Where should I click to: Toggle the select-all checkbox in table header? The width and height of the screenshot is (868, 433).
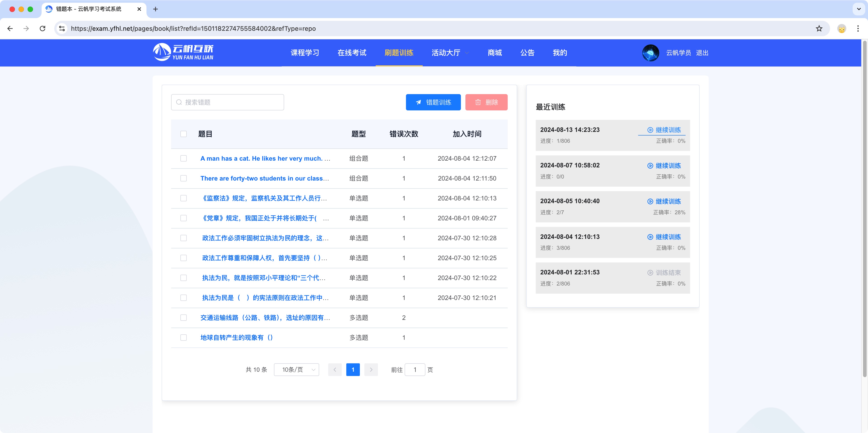[x=183, y=134]
